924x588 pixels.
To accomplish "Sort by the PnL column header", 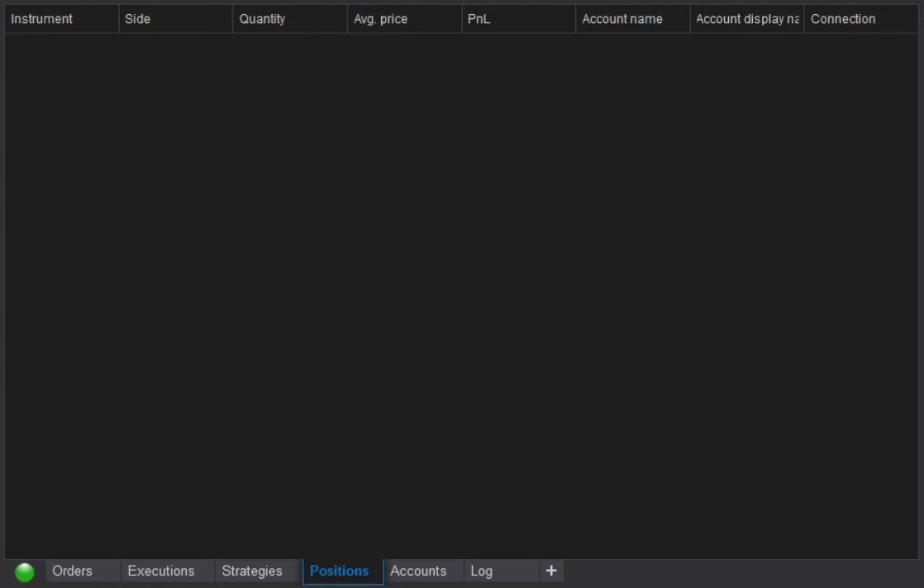I will point(518,19).
